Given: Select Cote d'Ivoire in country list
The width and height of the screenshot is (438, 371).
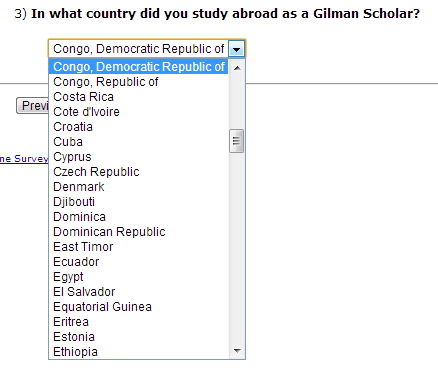Looking at the screenshot, I should click(139, 112).
